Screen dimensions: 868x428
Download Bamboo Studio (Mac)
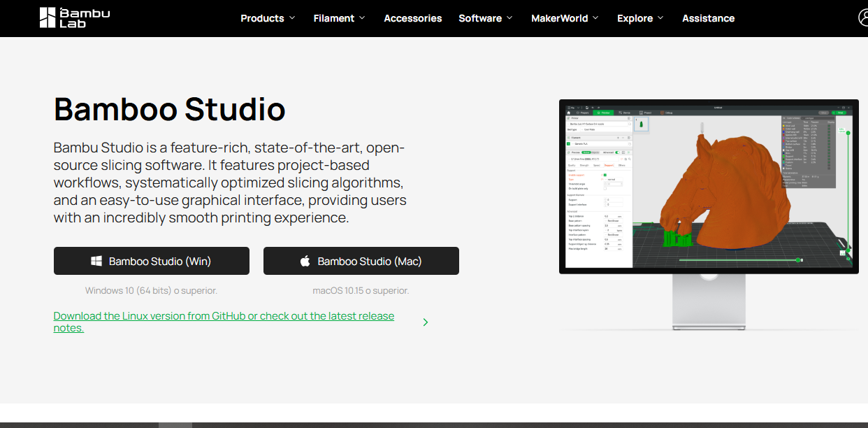click(x=361, y=261)
